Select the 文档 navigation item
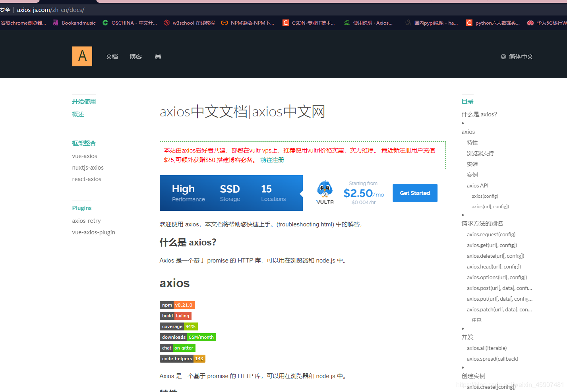This screenshot has width=567, height=392. tap(112, 56)
